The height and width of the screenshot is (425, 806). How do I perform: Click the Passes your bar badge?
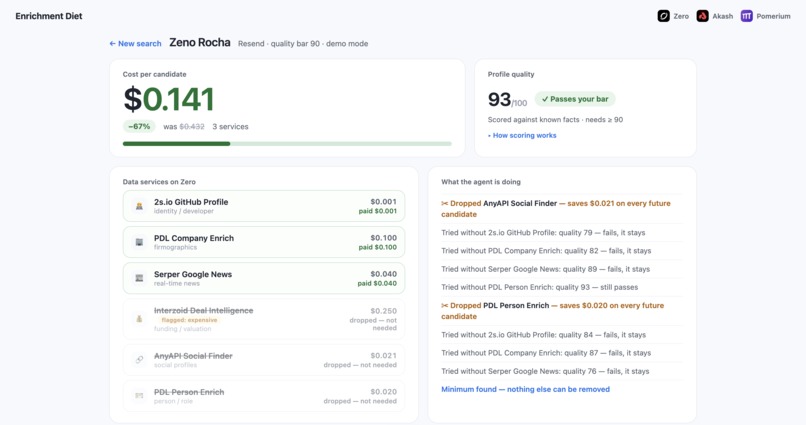pos(575,99)
